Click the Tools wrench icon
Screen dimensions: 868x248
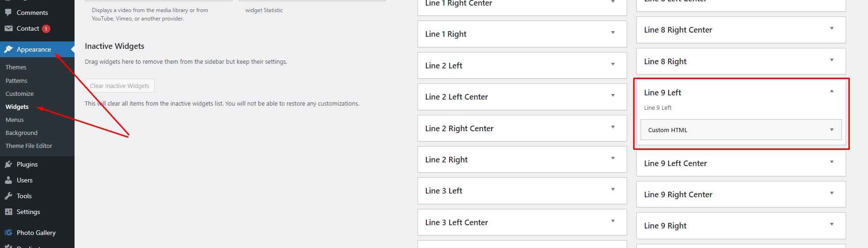[8, 196]
